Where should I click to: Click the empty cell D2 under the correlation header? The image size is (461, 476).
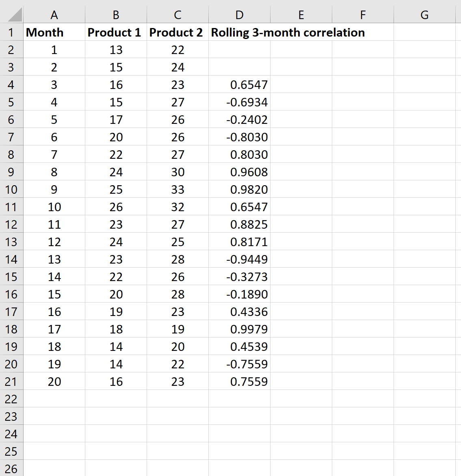coord(239,50)
